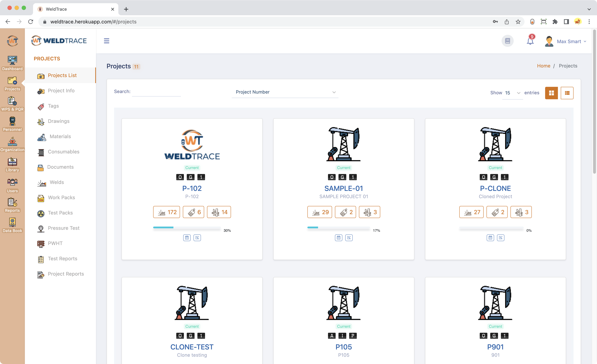Open Documents page
This screenshot has height=364, width=597.
point(60,167)
